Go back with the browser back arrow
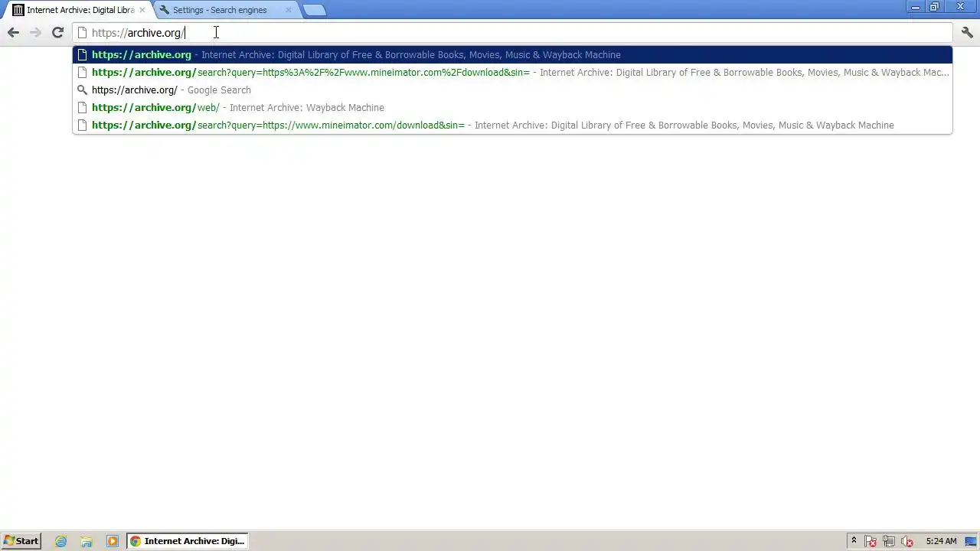980x551 pixels. pos(13,32)
